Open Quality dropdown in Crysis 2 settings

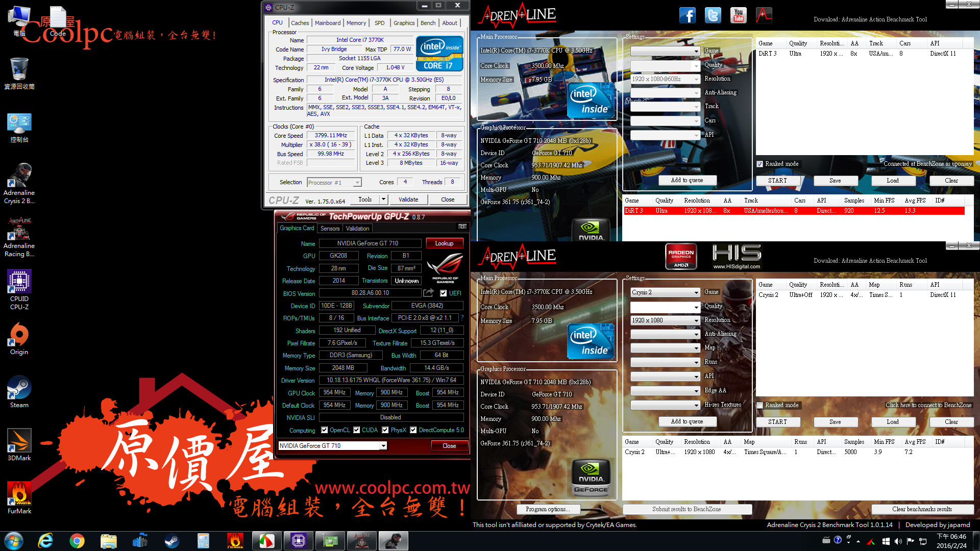665,307
